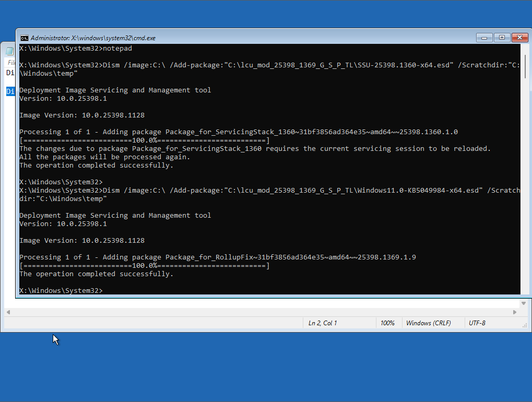Click the final X:\Windows\System32> prompt
Viewport: 532px width, 402px height.
pos(61,291)
